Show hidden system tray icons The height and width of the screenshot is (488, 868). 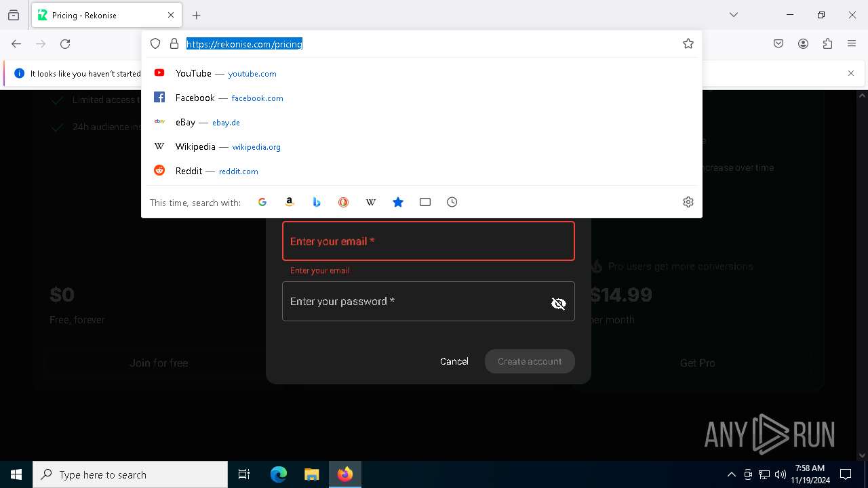click(x=731, y=474)
